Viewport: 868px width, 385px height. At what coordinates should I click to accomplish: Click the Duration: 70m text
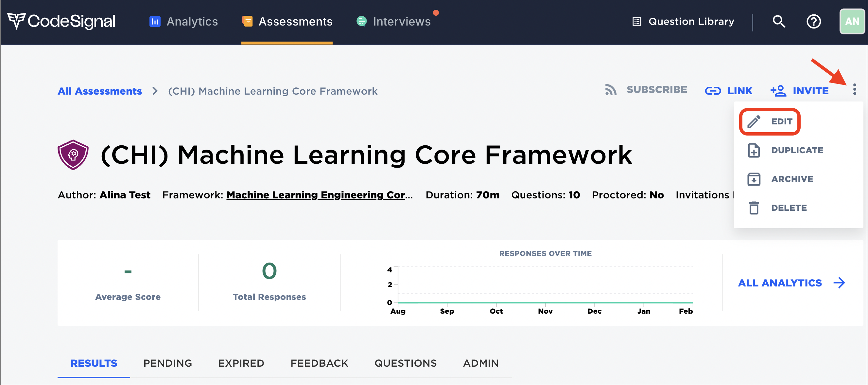click(x=462, y=195)
